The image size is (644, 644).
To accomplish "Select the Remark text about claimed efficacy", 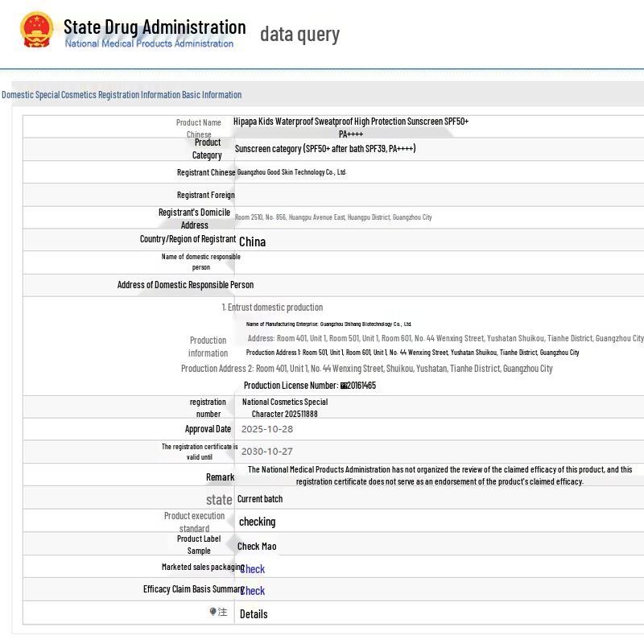I will click(x=440, y=475).
